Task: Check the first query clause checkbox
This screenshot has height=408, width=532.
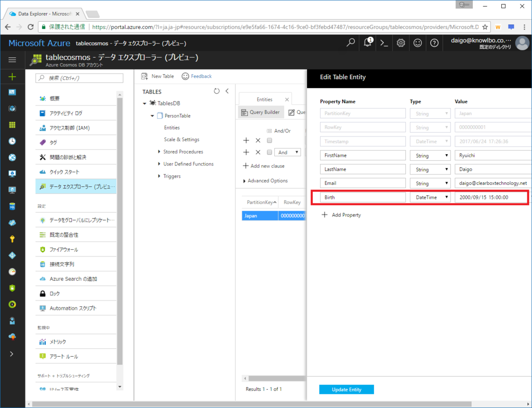Action: point(270,140)
